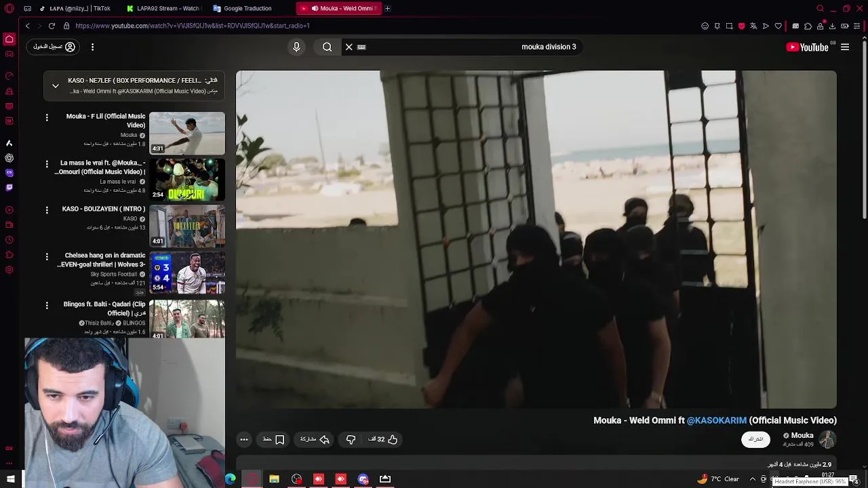This screenshot has height=488, width=868.
Task: Clear the search box with the X icon
Action: click(349, 47)
